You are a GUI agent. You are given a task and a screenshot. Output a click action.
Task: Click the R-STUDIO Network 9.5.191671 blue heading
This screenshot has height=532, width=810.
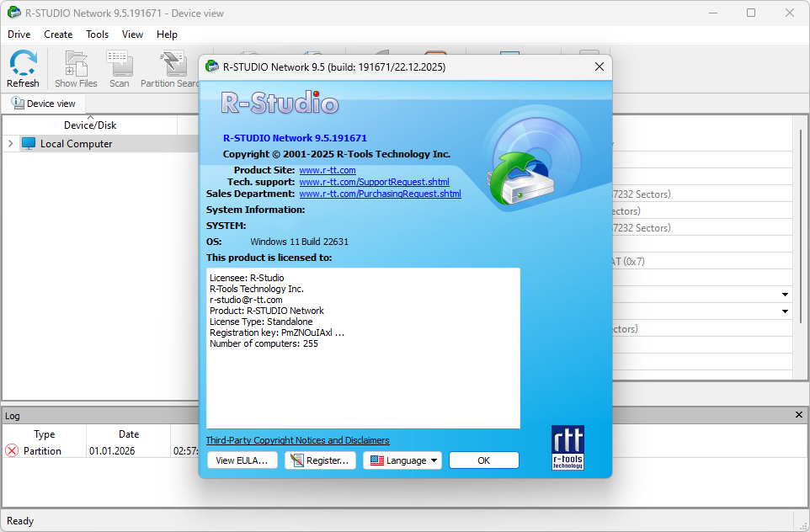pyautogui.click(x=295, y=138)
